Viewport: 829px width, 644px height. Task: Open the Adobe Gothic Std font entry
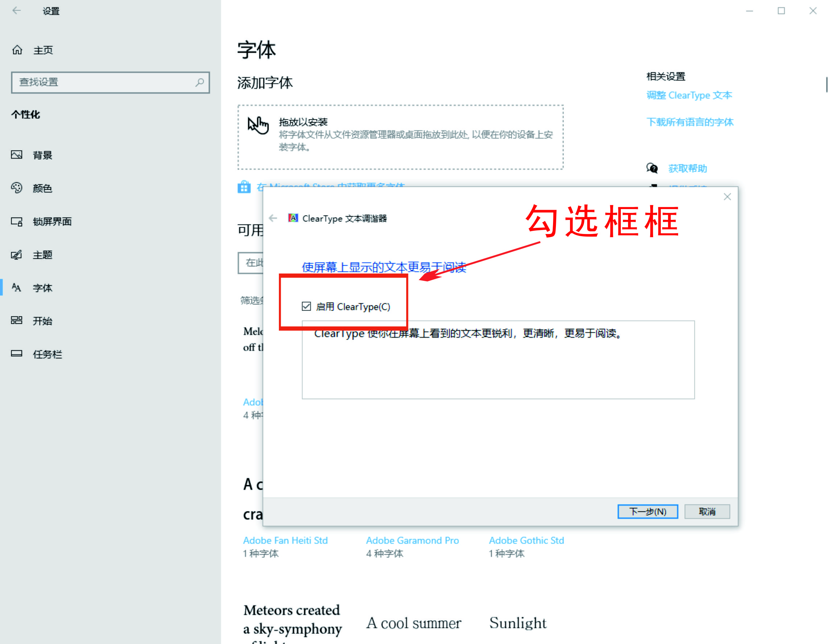(x=527, y=540)
